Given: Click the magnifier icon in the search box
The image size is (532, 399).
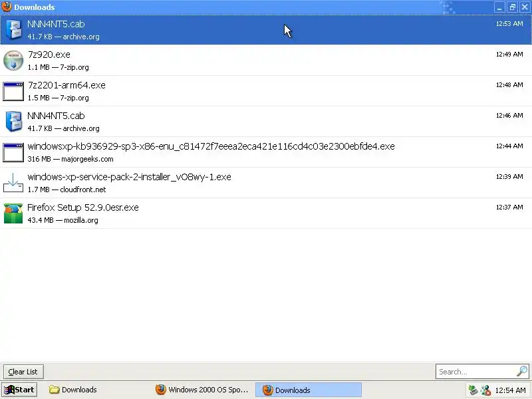Looking at the screenshot, I should 521,372.
